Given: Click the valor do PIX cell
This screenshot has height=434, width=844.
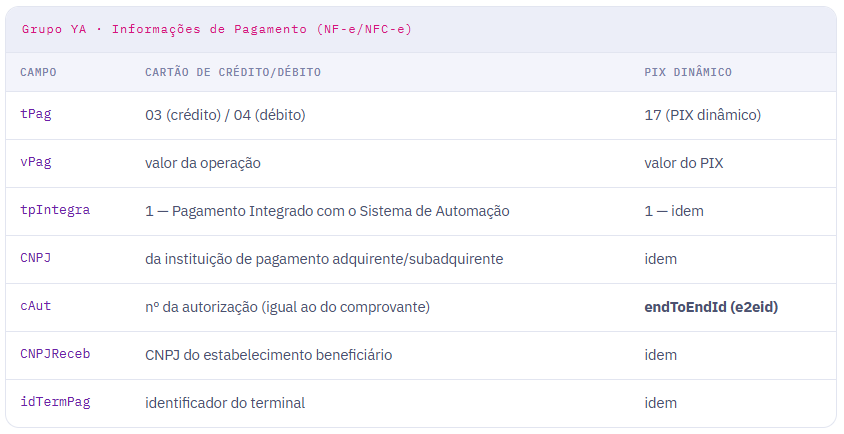Looking at the screenshot, I should (684, 163).
